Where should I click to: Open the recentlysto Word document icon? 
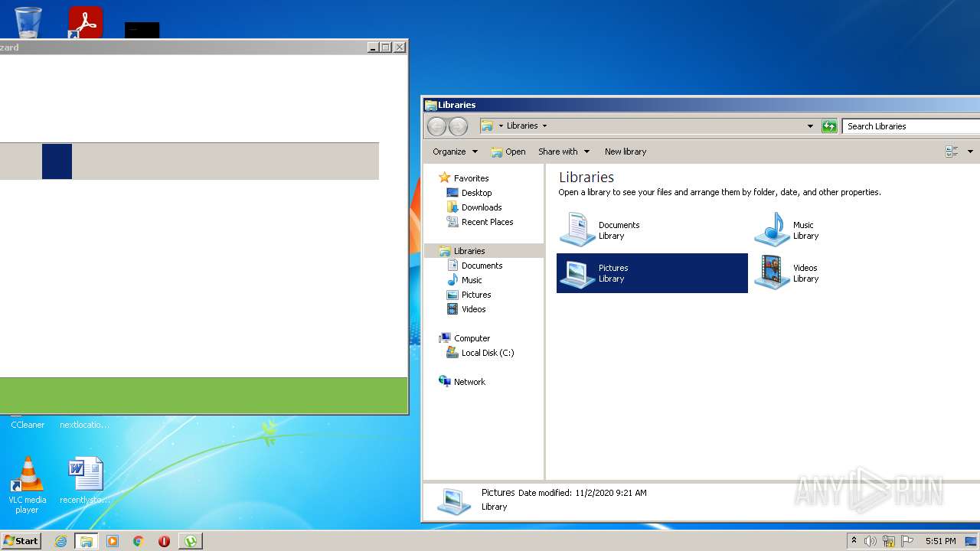click(85, 480)
